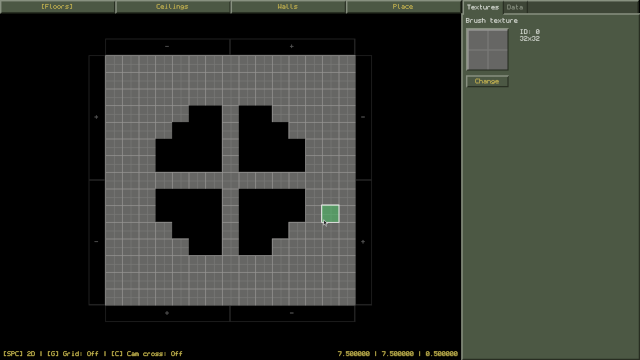
Task: Click the plus button on map's left edge
Action: [x=97, y=118]
